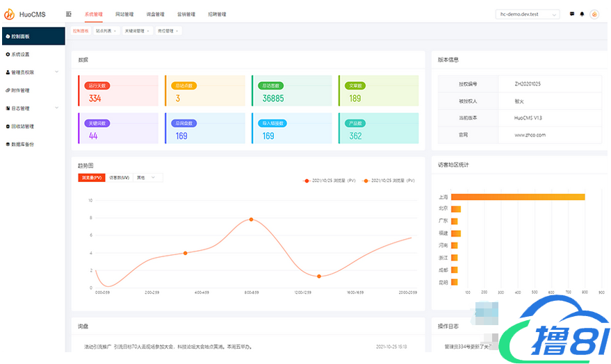
Task: Toggle the first 浏览量 (PV) legend series
Action: point(330,181)
